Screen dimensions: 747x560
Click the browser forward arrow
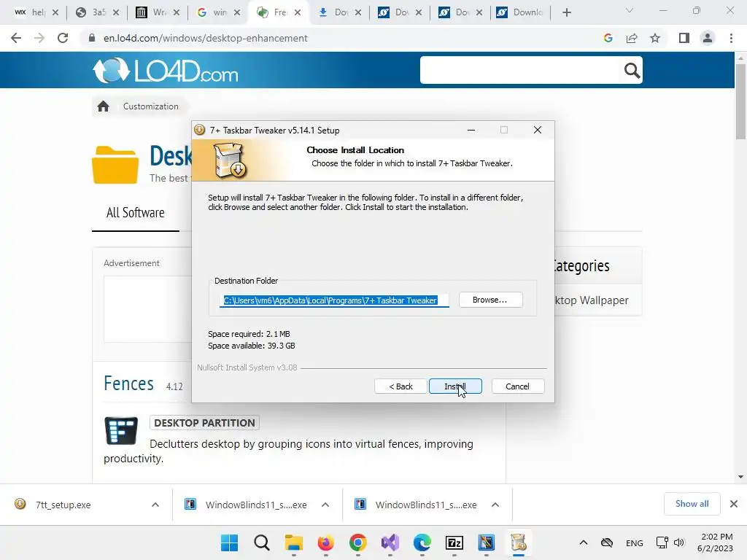[39, 38]
